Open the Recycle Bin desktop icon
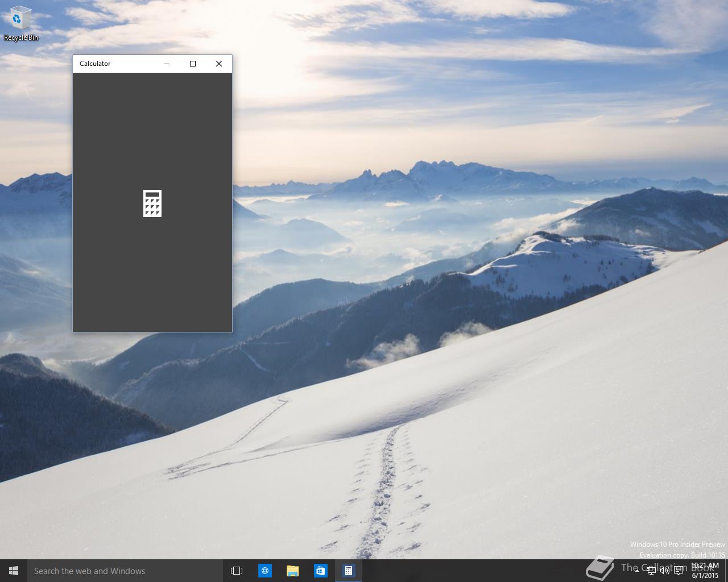 click(x=20, y=24)
